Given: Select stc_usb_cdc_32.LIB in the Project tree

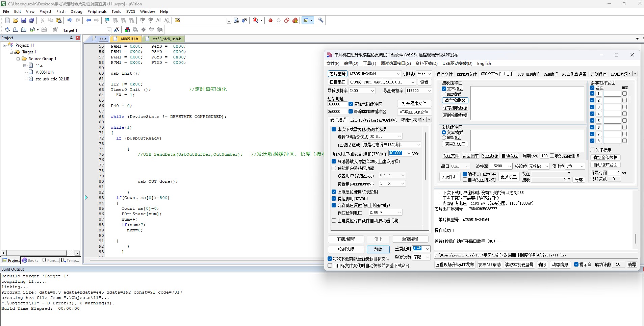Looking at the screenshot, I should pyautogui.click(x=52, y=79).
